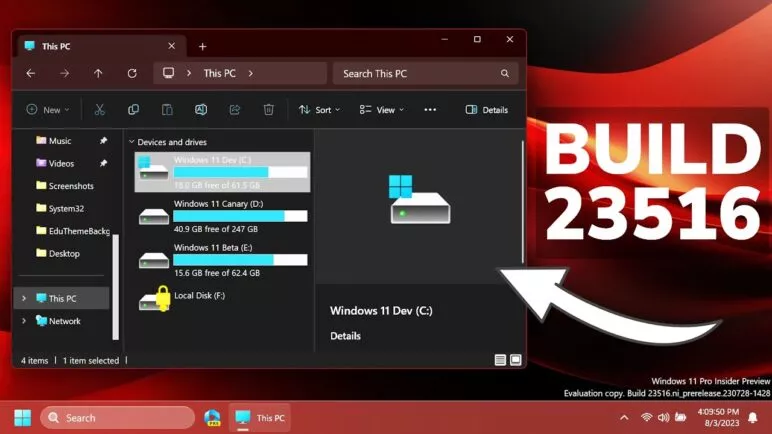Open the clock and date flyout
This screenshot has height=434, width=772.
tap(718, 417)
